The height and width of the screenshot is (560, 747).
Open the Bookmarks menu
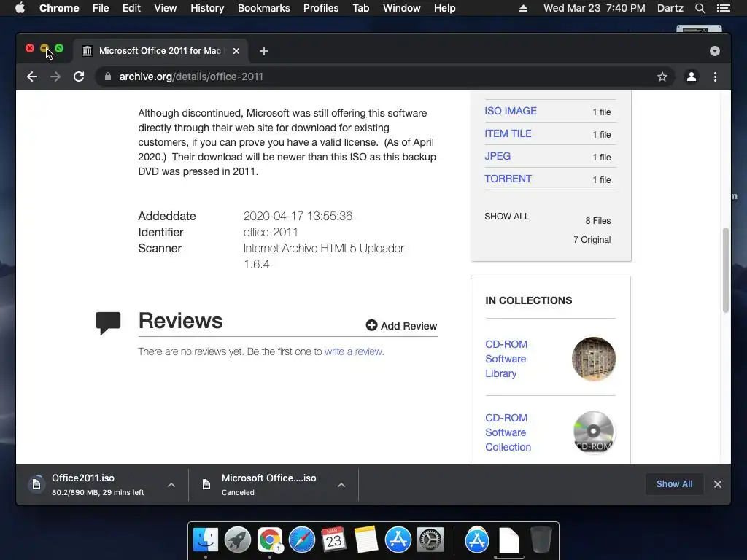pos(263,8)
